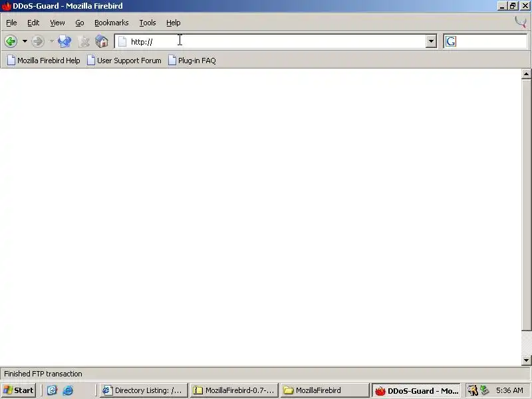This screenshot has height=399, width=532.
Task: Open the Edit menu
Action: (33, 23)
